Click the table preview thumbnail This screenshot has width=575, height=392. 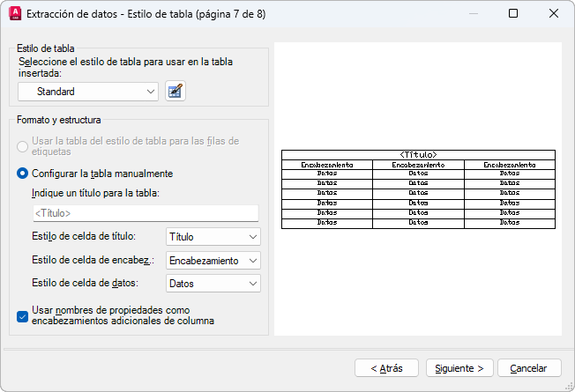pos(418,189)
